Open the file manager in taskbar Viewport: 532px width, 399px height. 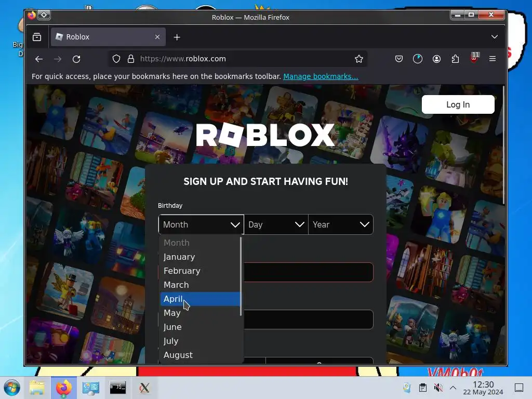pos(37,388)
